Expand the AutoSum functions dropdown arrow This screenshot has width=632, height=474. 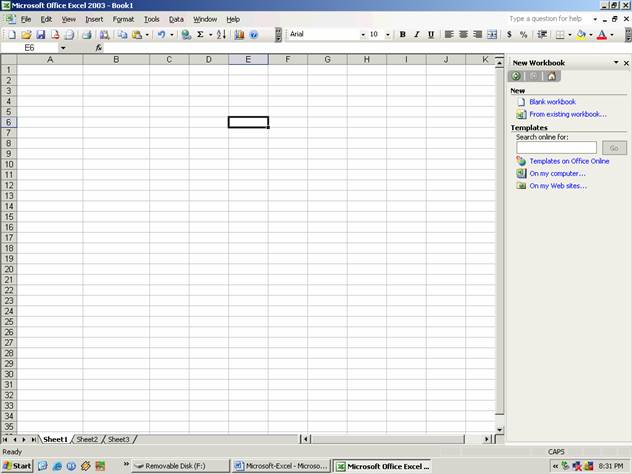tap(210, 35)
